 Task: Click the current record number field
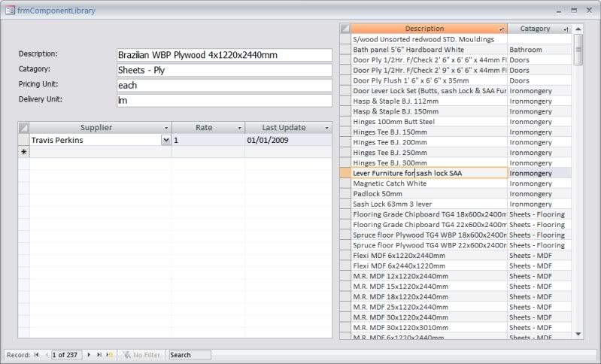click(66, 355)
